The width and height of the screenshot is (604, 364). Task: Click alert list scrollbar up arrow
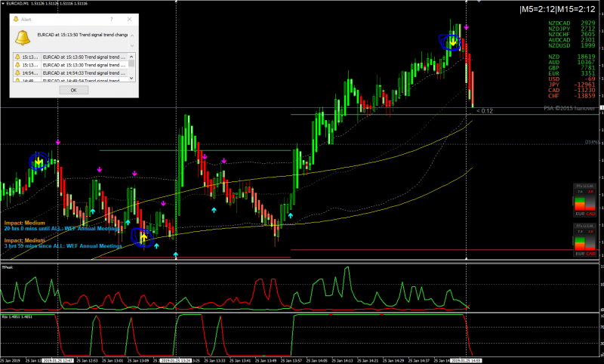coord(131,57)
